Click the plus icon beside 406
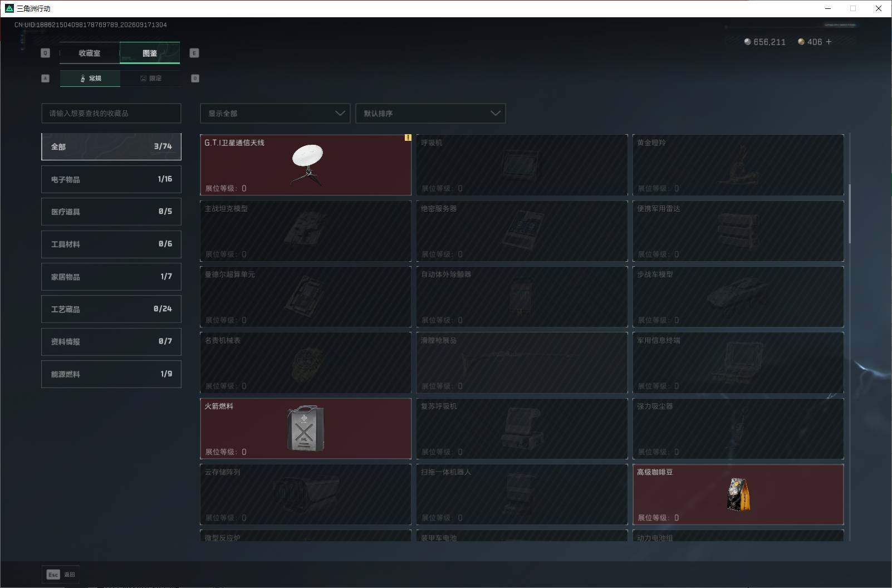The width and height of the screenshot is (892, 588). 829,42
